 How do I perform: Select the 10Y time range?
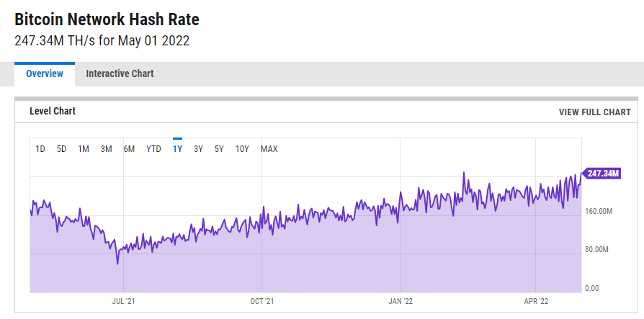click(x=242, y=149)
